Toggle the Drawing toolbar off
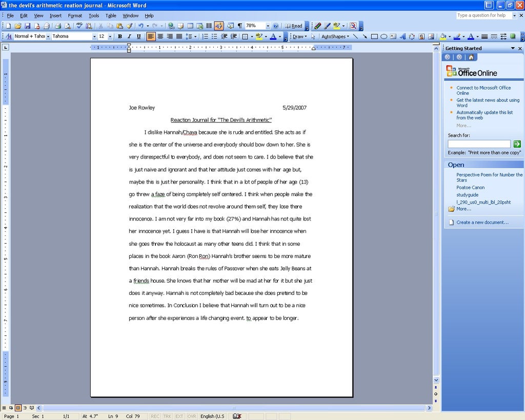The height and width of the screenshot is (420, 525). click(219, 26)
